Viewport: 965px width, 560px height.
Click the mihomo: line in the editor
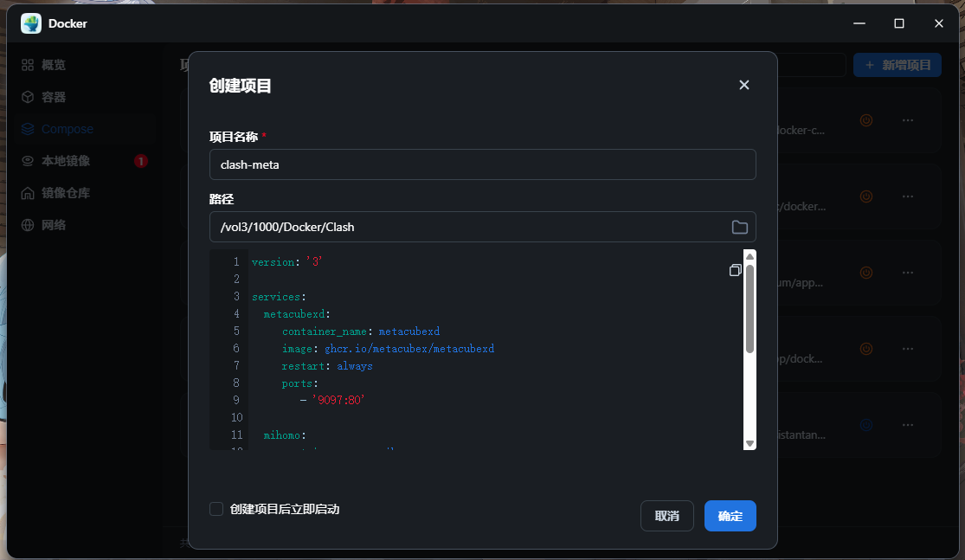(x=285, y=435)
